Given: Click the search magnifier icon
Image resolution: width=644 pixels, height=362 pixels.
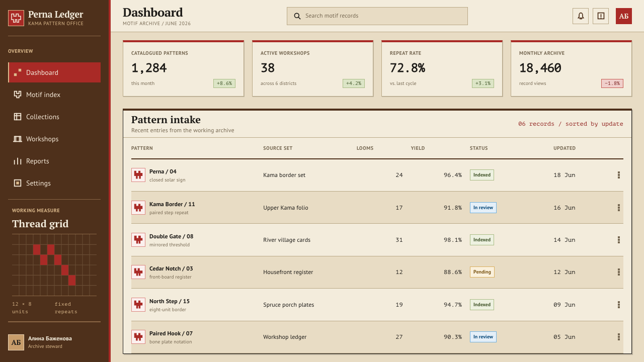Looking at the screenshot, I should click(297, 16).
